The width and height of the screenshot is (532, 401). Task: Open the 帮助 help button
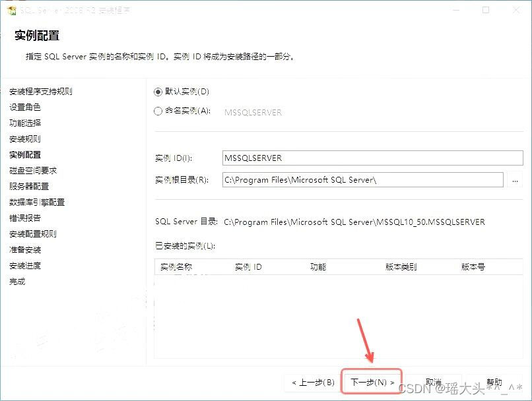pyautogui.click(x=494, y=383)
